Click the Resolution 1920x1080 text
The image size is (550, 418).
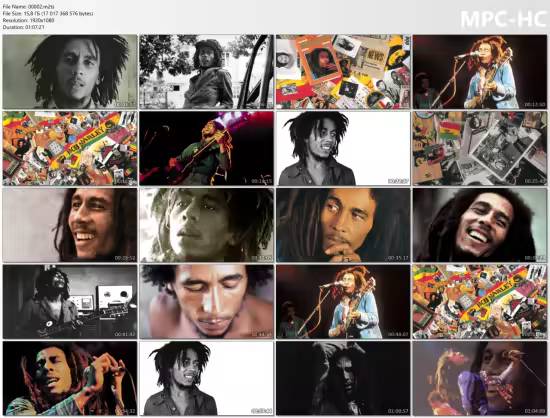(x=28, y=20)
